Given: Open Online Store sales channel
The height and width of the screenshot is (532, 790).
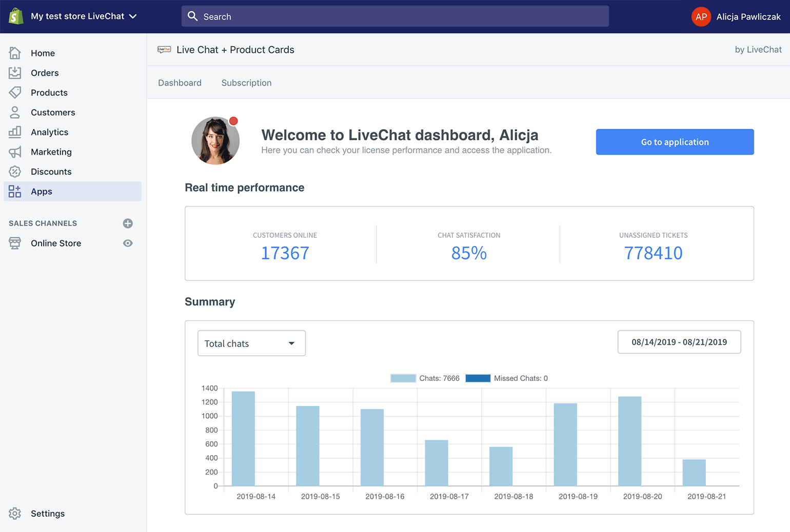Looking at the screenshot, I should 56,243.
